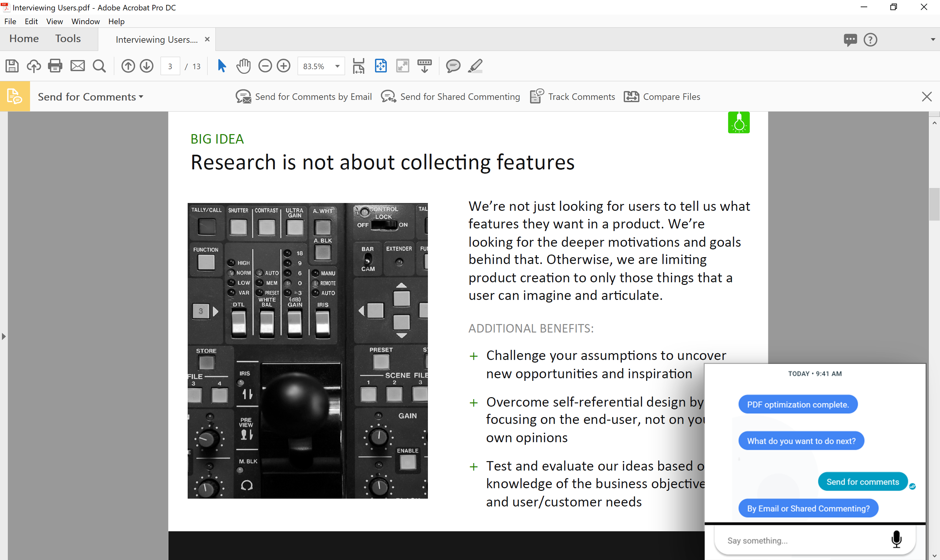Click the 'ADDITIONAL BENEFITS:' subheading
The image size is (940, 560).
click(x=531, y=328)
